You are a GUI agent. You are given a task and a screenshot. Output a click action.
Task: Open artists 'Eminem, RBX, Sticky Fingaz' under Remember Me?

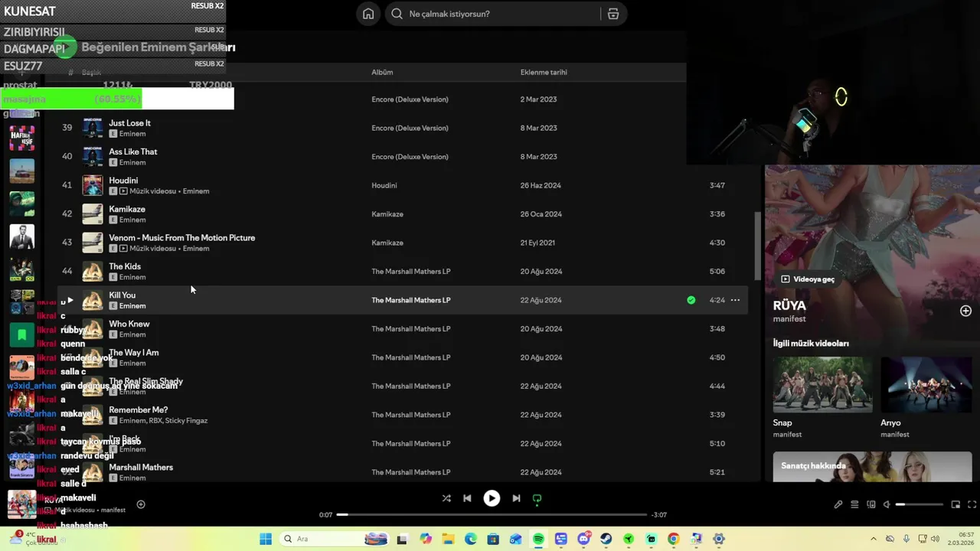(x=163, y=421)
